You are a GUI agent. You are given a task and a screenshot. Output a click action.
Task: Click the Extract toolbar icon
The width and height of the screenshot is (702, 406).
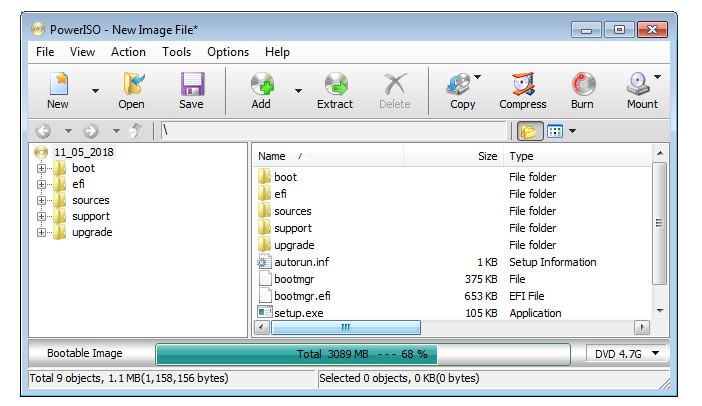coord(336,84)
